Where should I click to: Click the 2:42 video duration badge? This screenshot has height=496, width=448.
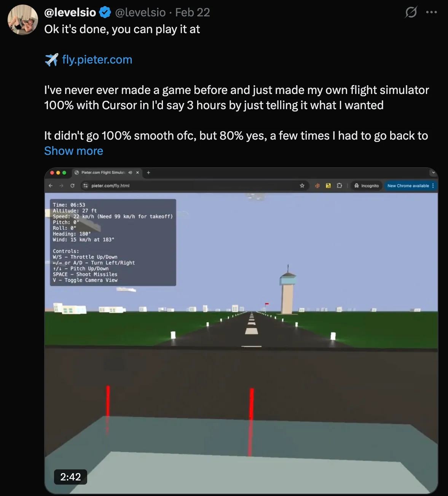[70, 477]
